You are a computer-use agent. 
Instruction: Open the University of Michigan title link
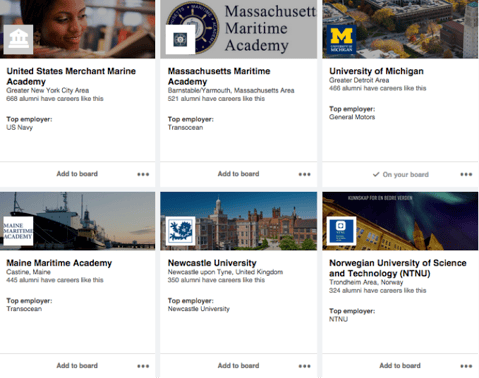coord(376,71)
